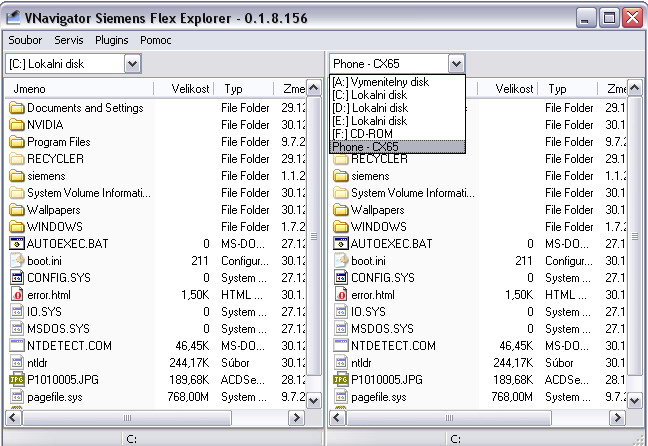Click right pane vertical scroll up arrow
The height and width of the screenshot is (446, 648).
(635, 88)
